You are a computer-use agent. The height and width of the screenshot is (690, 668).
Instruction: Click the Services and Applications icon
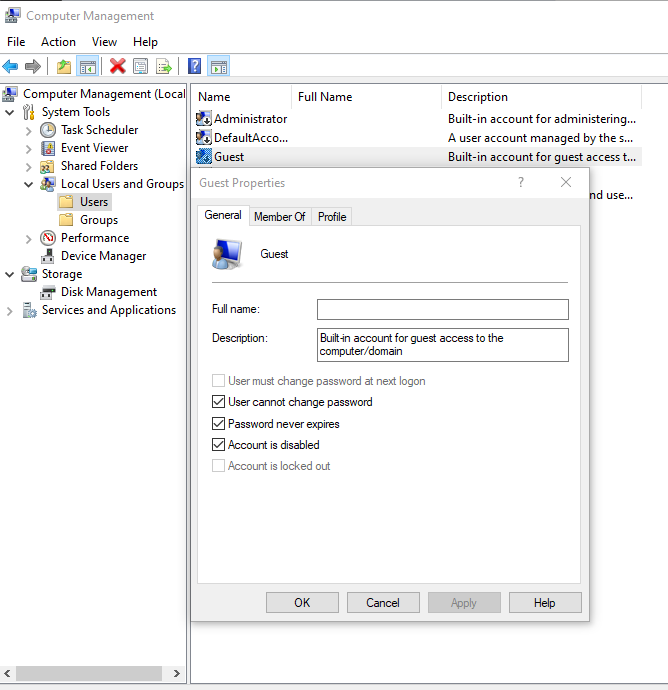pos(29,310)
